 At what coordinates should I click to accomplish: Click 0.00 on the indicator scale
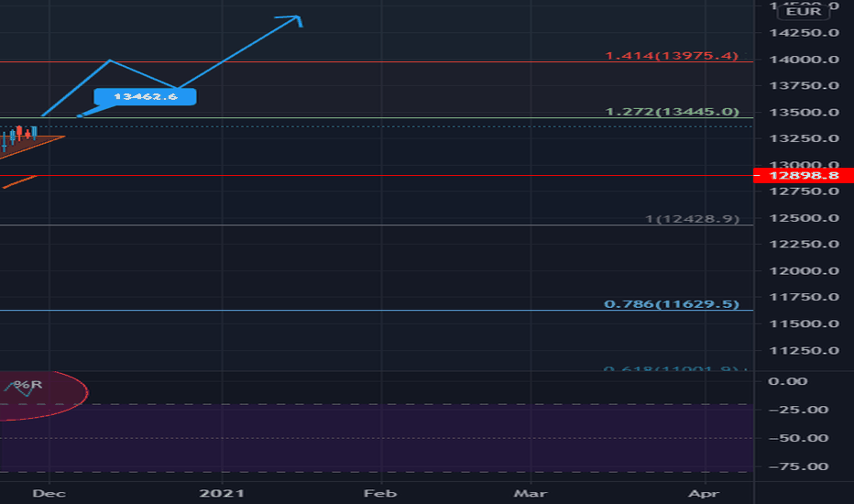click(787, 381)
